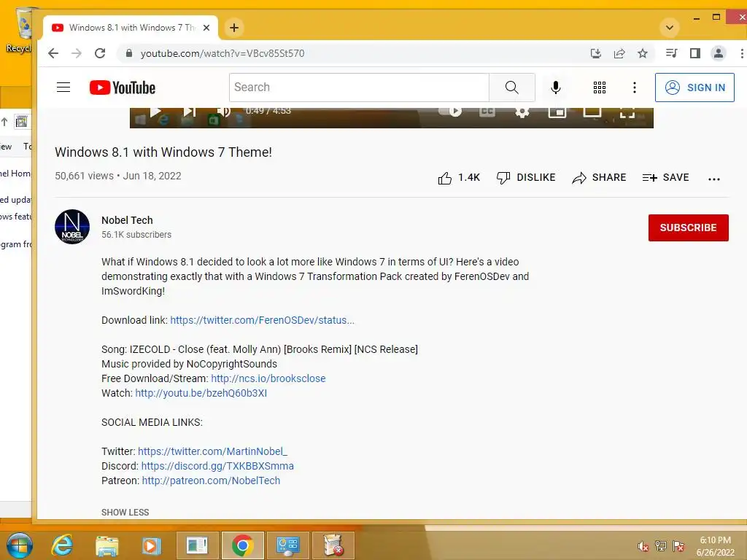This screenshot has height=560, width=747.
Task: Switch to Chrome in the taskbar
Action: [x=242, y=545]
